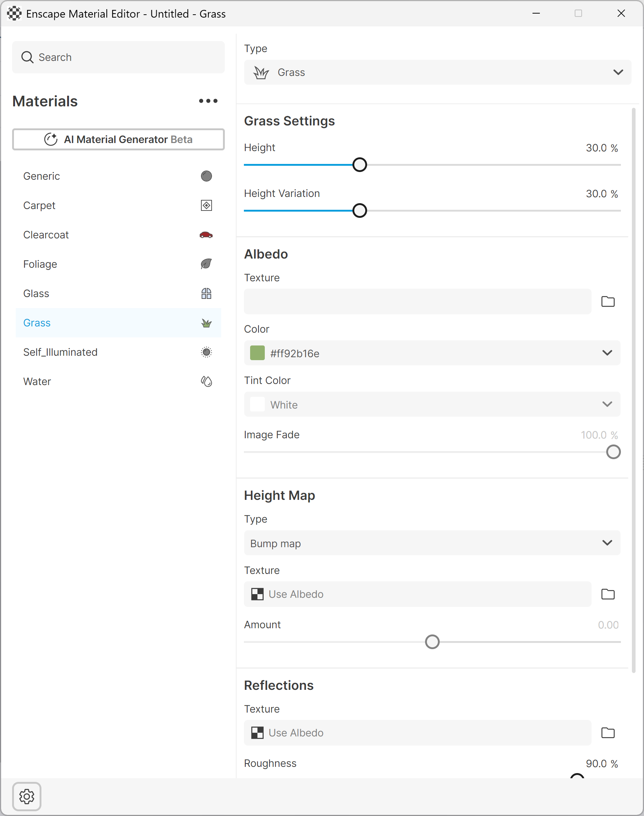Click the Enscape logo in title bar
The height and width of the screenshot is (816, 644).
coord(14,14)
